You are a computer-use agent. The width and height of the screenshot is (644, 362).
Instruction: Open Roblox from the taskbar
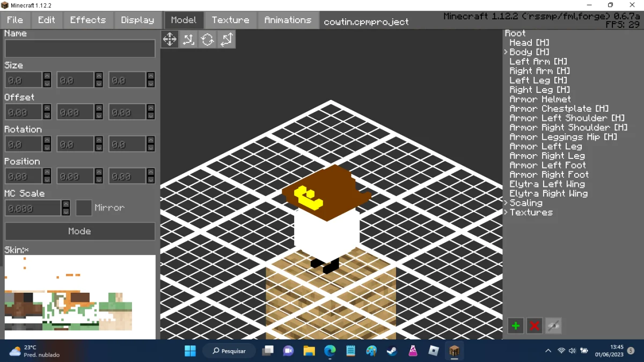(434, 351)
